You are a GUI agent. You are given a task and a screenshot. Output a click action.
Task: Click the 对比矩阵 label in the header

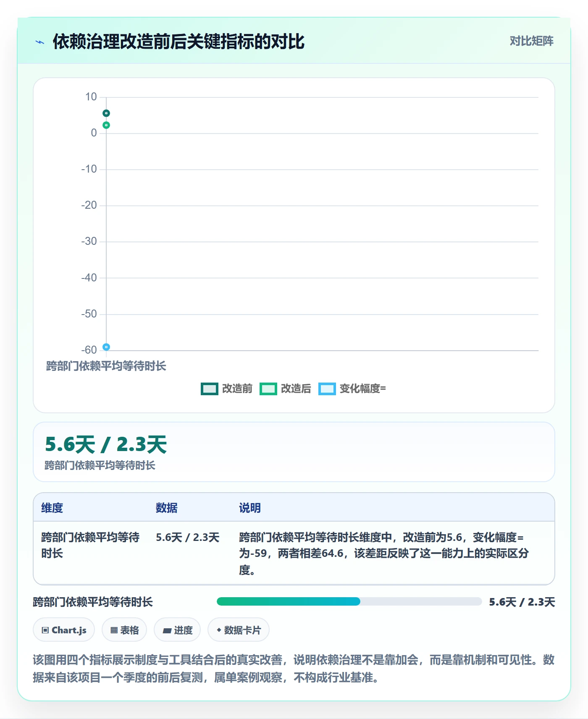tap(531, 41)
